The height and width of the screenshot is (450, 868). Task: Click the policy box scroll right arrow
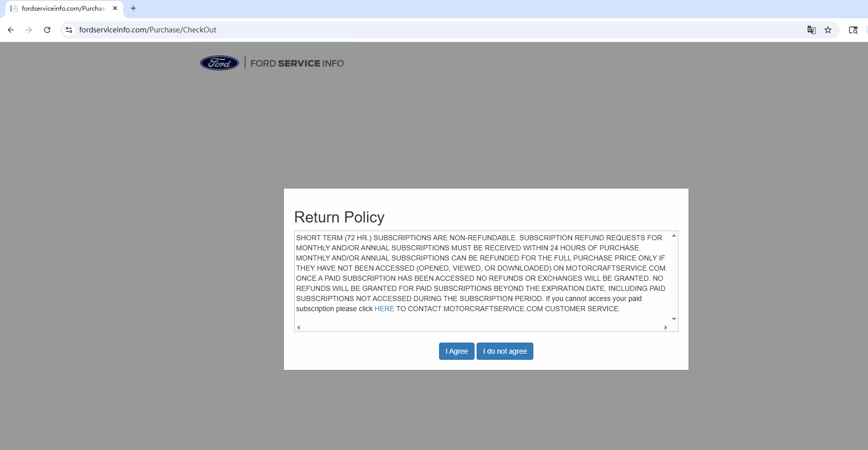click(666, 327)
